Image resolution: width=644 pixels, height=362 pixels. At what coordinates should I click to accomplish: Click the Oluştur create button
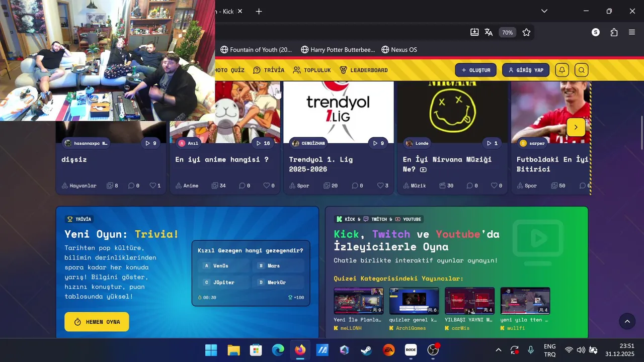coord(475,70)
